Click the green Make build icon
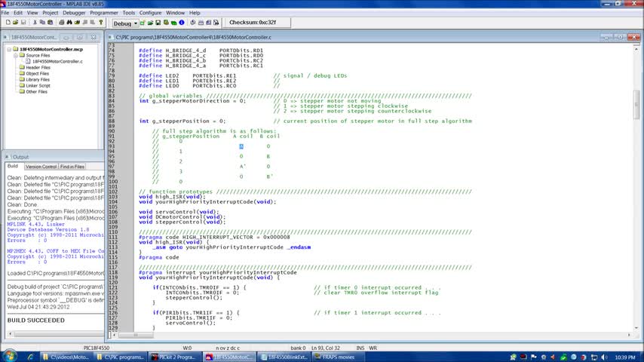Viewport: 644px width, 362px height. (173, 23)
